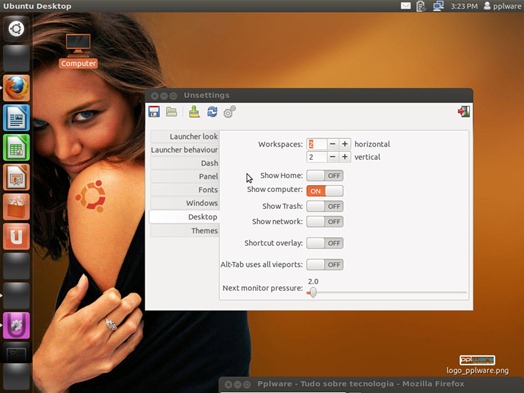This screenshot has width=524, height=393.
Task: Toggle Alt-Tab uses all vieports switch
Action: tap(324, 265)
